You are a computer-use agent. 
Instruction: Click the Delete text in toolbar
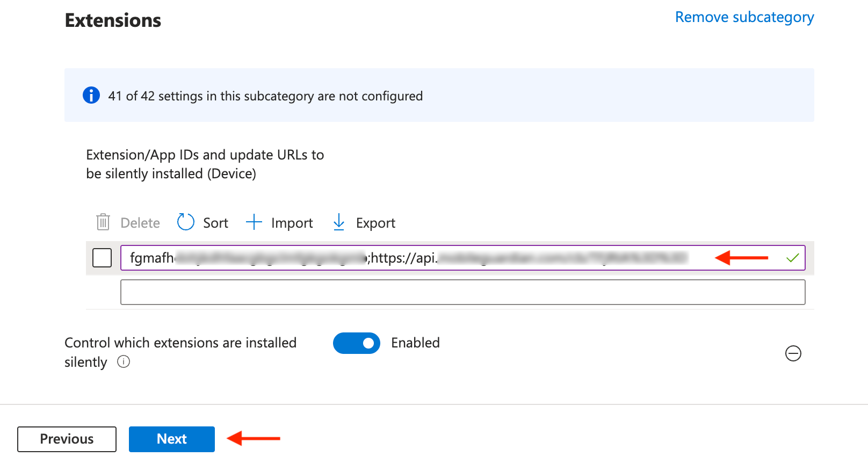tap(140, 223)
